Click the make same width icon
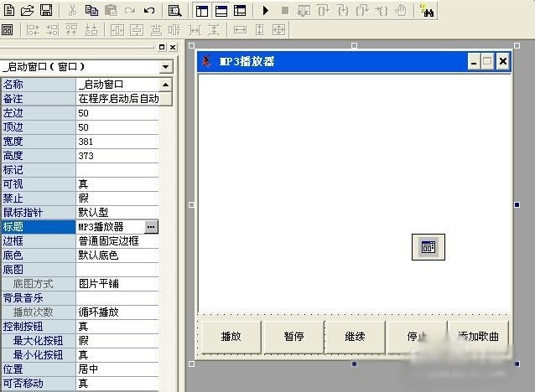Image resolution: width=535 pixels, height=392 pixels. [240, 30]
